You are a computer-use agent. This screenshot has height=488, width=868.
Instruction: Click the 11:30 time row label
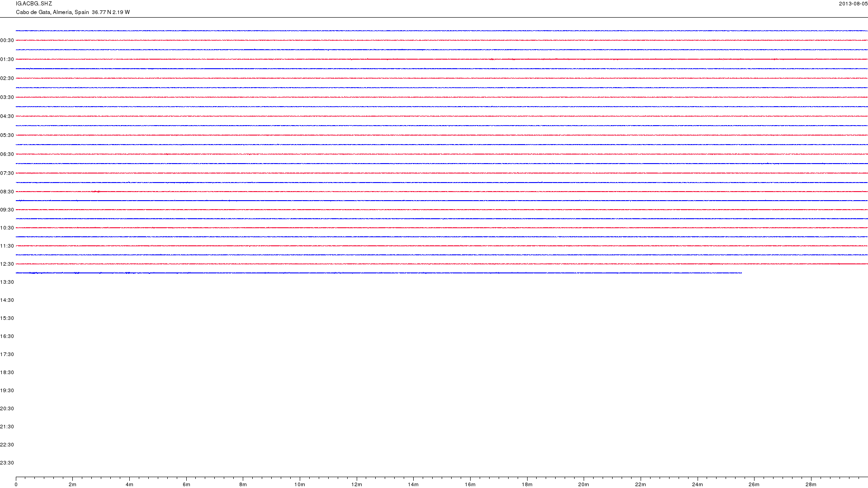(x=7, y=246)
